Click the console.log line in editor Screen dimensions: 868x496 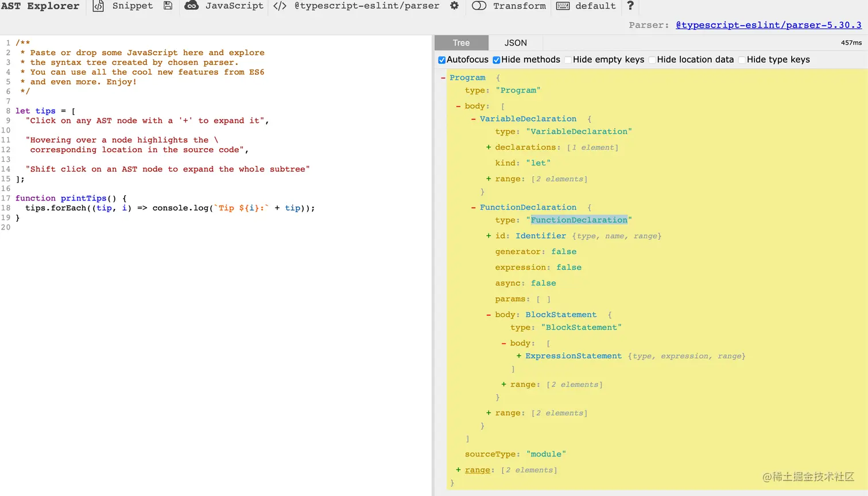[x=170, y=208]
